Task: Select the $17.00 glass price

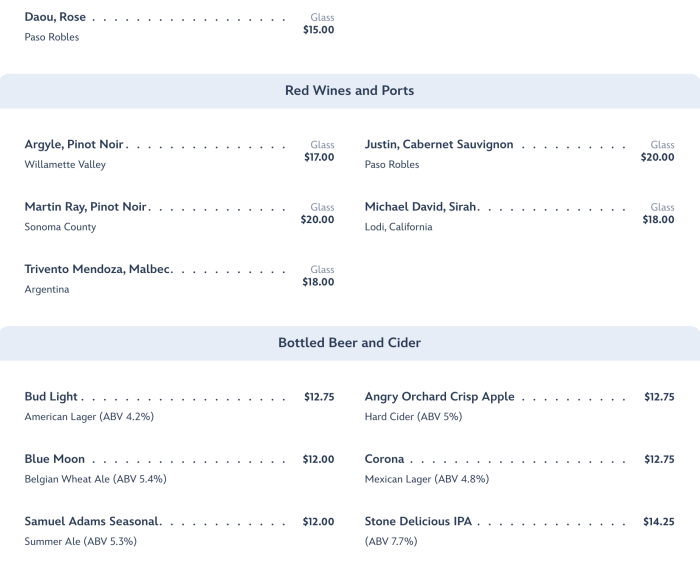Action: [x=318, y=157]
